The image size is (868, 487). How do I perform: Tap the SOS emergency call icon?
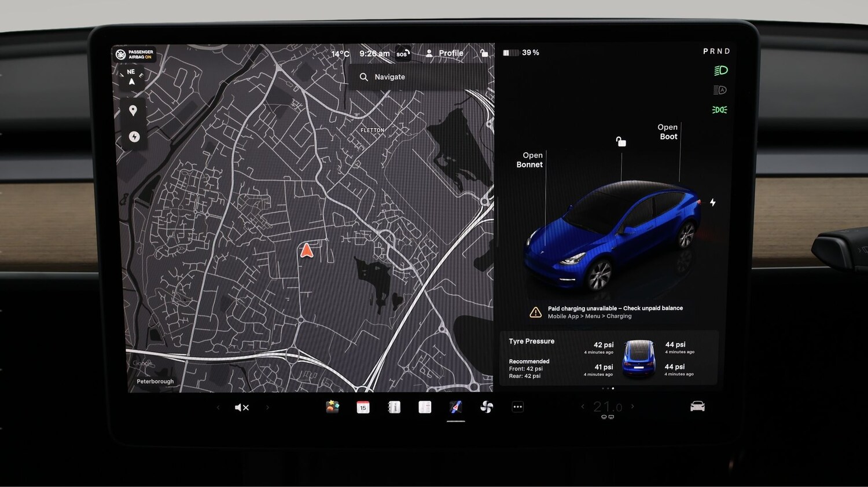tap(402, 54)
